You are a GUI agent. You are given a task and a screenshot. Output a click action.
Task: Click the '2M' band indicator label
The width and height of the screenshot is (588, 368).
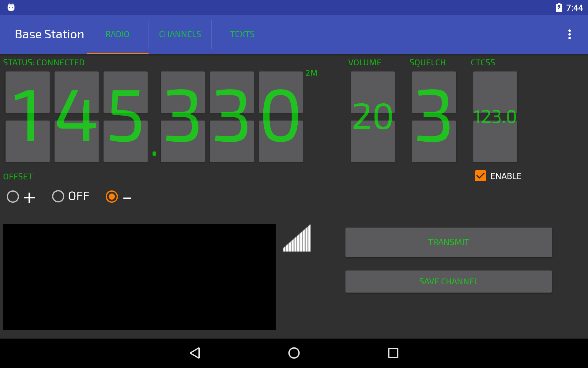(x=311, y=73)
